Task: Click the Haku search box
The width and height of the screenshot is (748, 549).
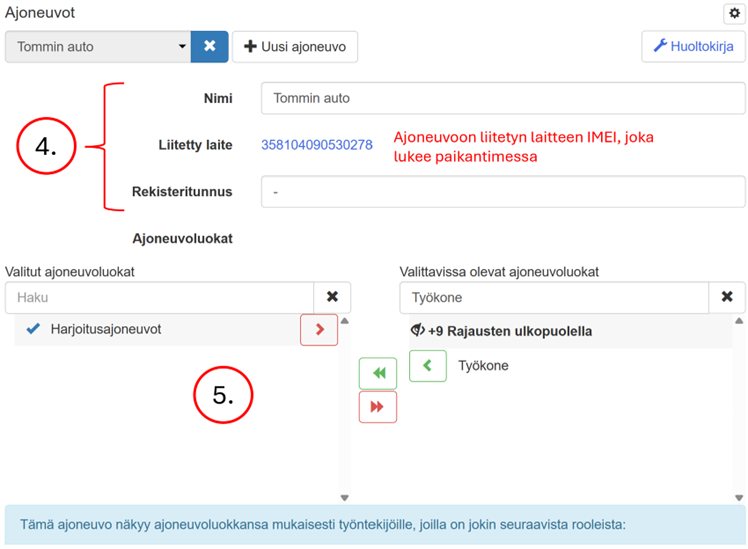Action: click(160, 297)
